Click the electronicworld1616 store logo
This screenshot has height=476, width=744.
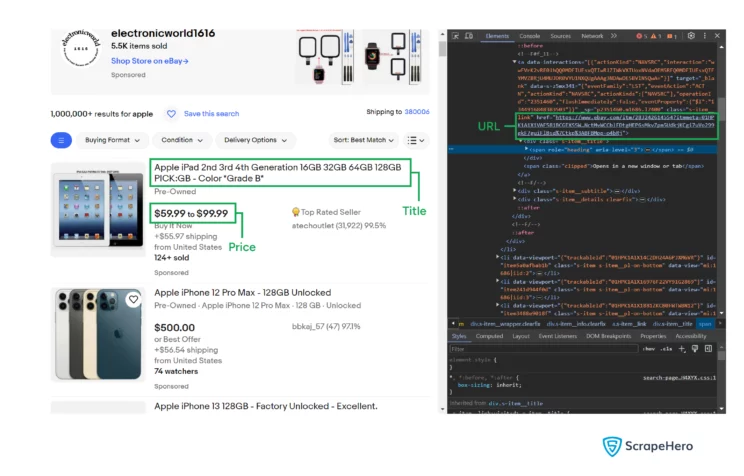click(81, 48)
